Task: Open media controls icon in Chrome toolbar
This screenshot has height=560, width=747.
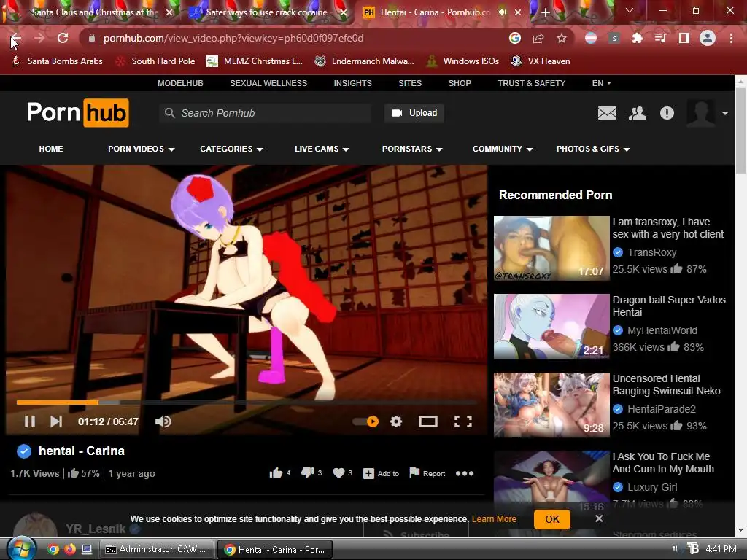Action: [x=661, y=38]
